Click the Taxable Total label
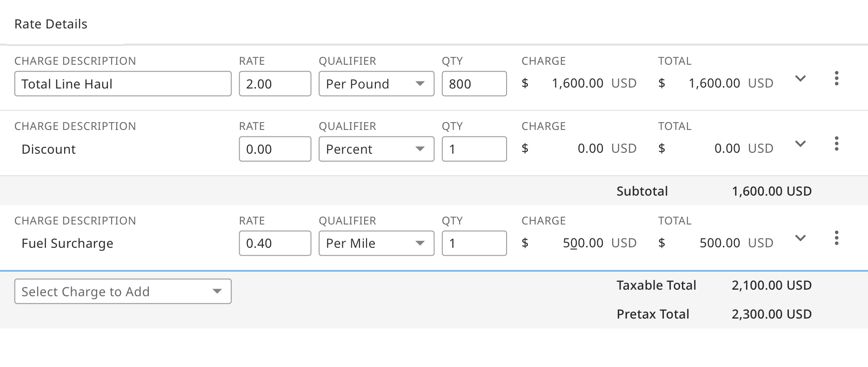The image size is (868, 367). (656, 285)
